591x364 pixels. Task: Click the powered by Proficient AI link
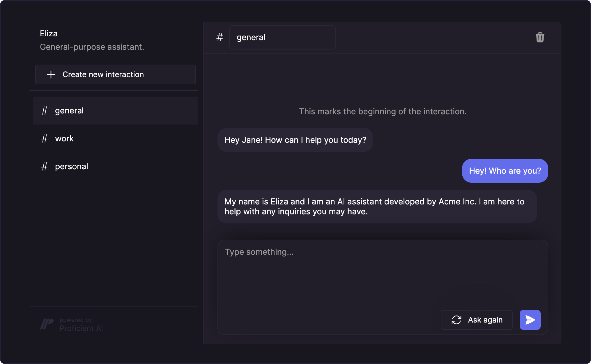81,324
